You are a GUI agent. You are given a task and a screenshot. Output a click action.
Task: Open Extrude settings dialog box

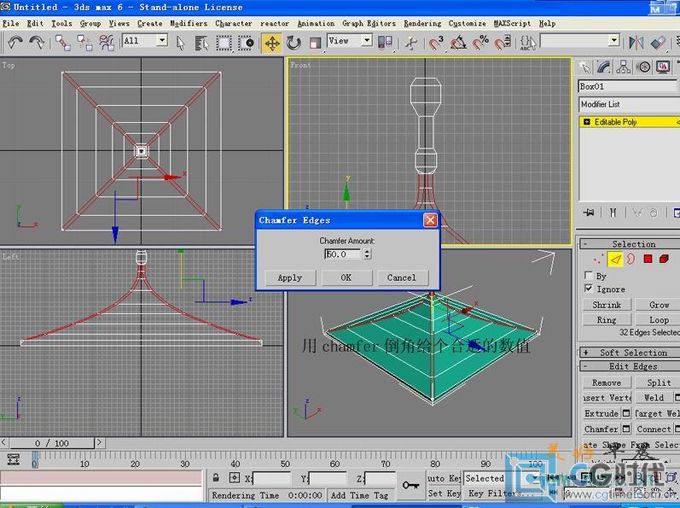(x=626, y=413)
